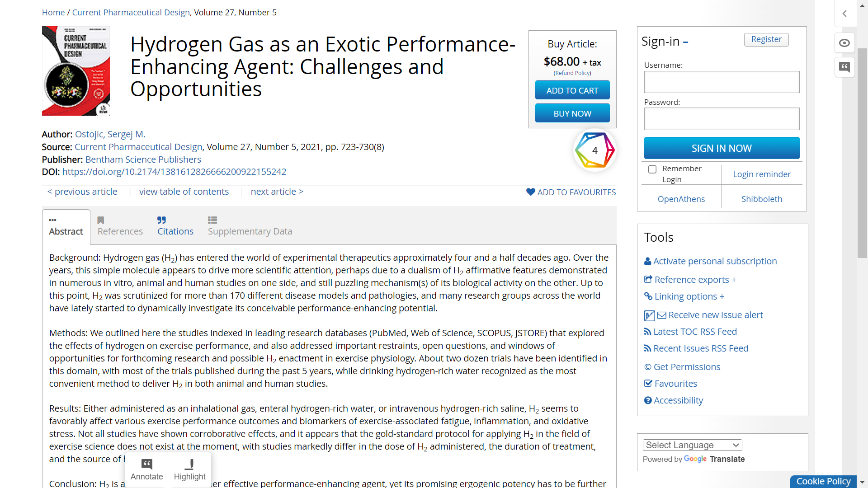Open the annotation eye sidebar icon

[x=844, y=43]
